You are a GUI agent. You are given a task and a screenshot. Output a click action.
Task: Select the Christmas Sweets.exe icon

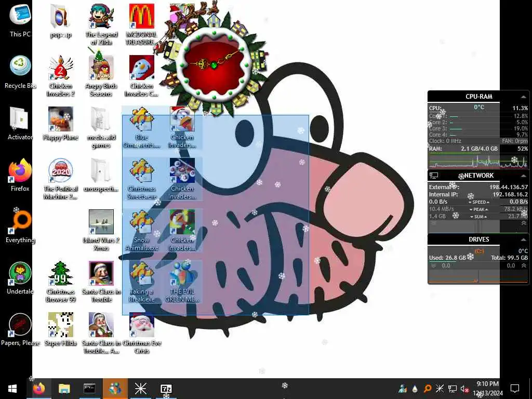pyautogui.click(x=141, y=179)
